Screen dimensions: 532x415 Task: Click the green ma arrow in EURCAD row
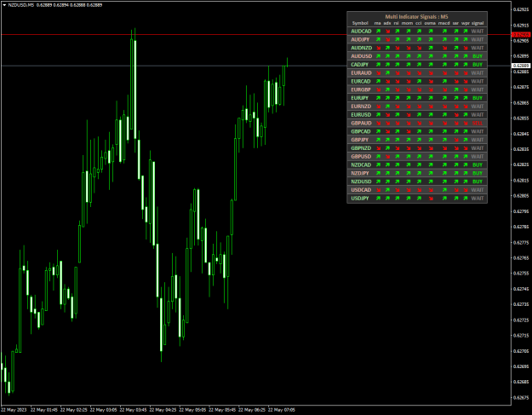[378, 82]
